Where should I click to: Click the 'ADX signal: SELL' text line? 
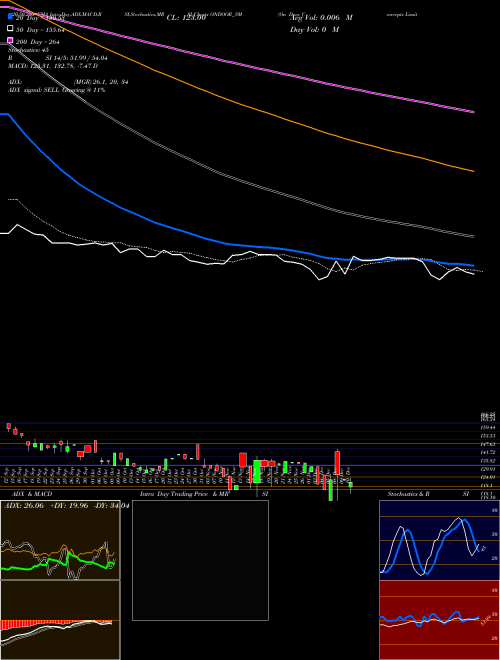(56, 90)
